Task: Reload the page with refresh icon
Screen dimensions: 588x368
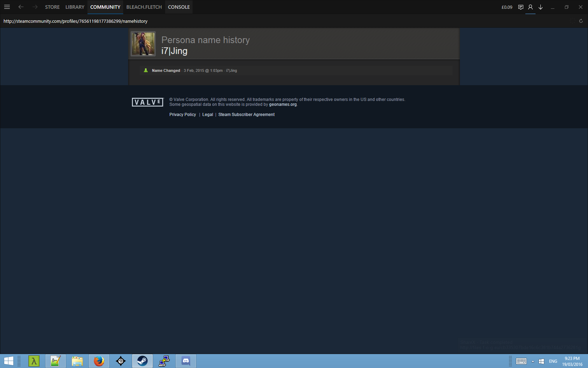Action: (x=581, y=21)
